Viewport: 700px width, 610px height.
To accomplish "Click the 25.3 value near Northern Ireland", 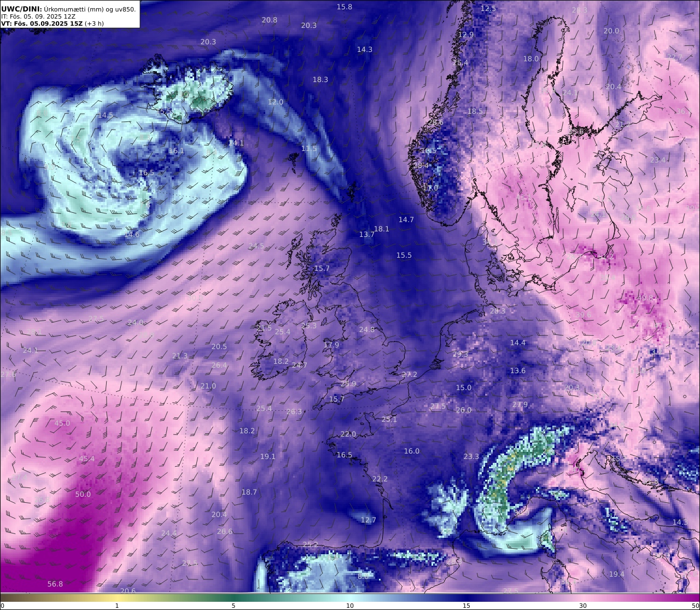I will point(309,326).
